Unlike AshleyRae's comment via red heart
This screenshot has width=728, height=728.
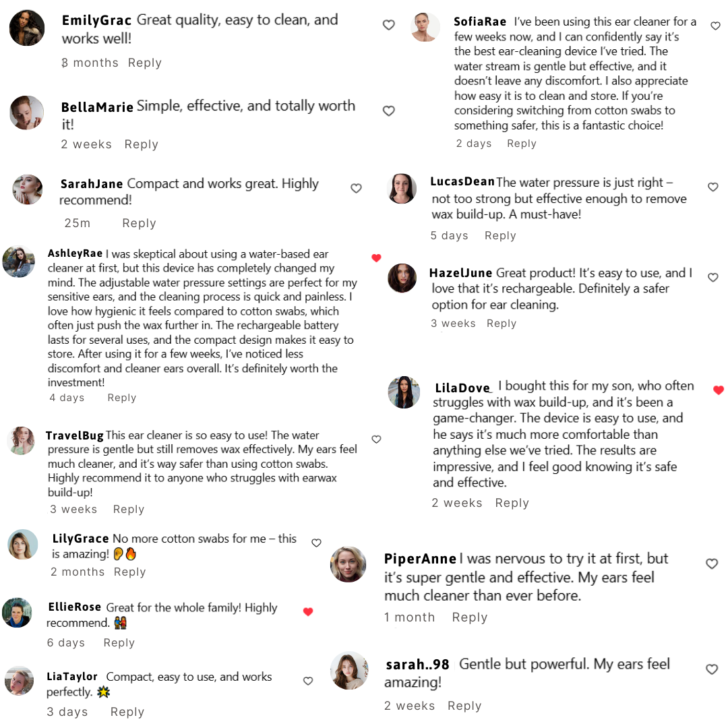pos(376,257)
